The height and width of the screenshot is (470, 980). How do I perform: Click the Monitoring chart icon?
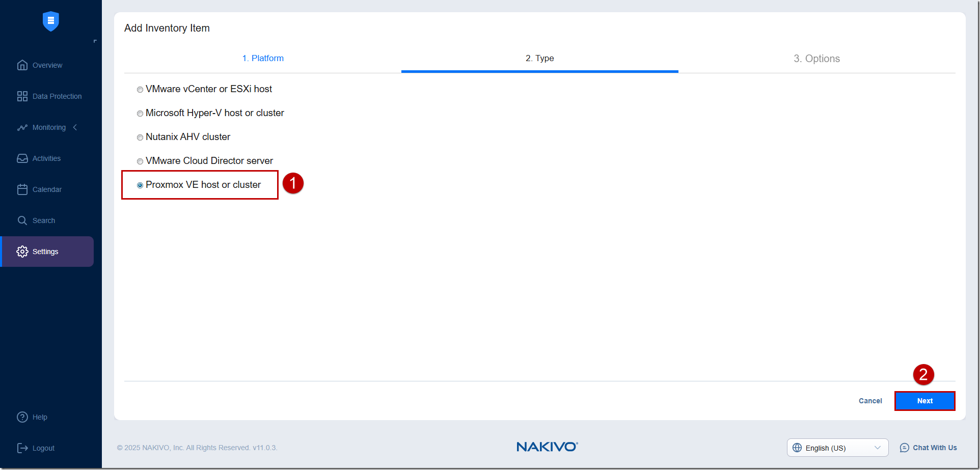point(22,127)
